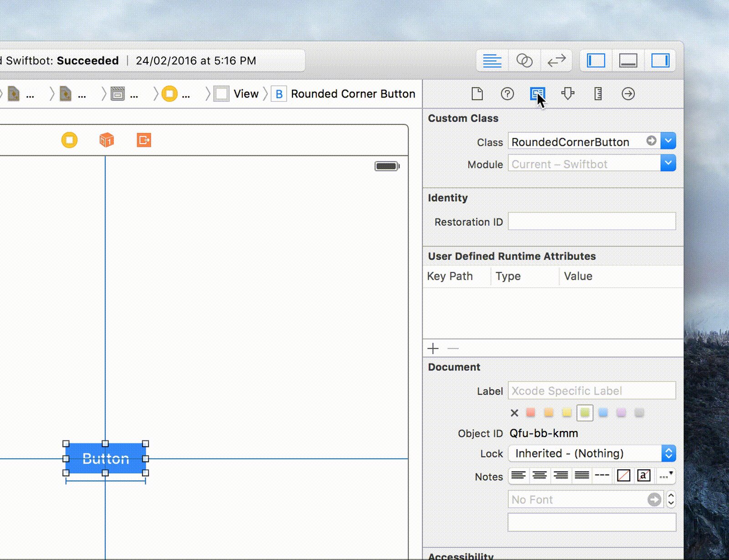Image resolution: width=729 pixels, height=560 pixels.
Task: Select Rounded Corner Button in jump bar
Action: 353,94
